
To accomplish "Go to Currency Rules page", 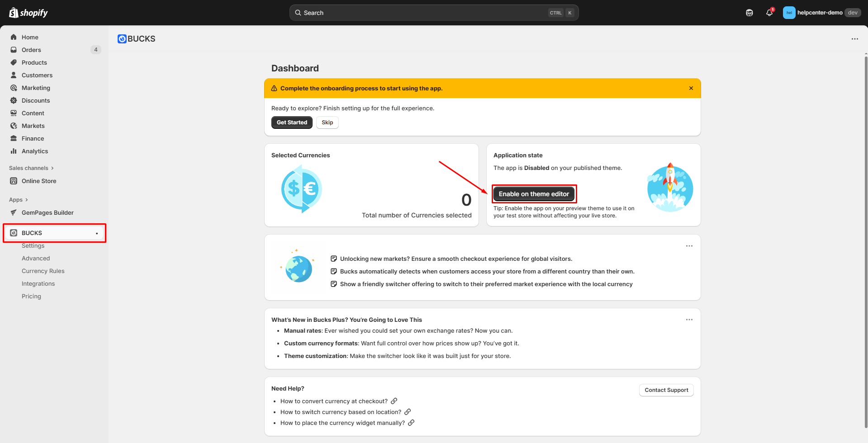I will point(43,271).
